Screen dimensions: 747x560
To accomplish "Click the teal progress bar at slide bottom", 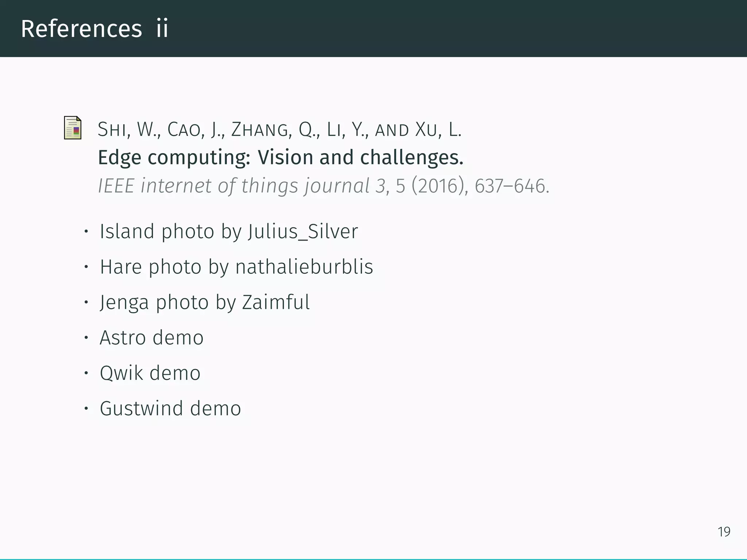I will pos(373,559).
